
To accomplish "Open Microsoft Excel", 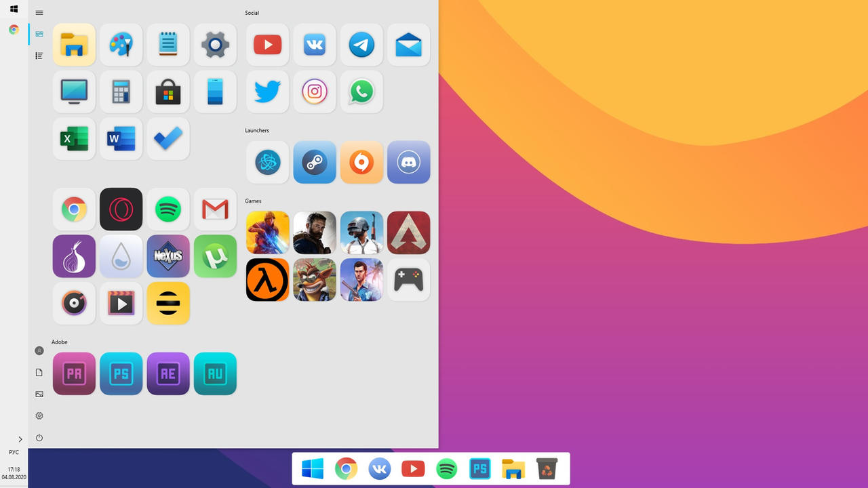I will [x=74, y=138].
